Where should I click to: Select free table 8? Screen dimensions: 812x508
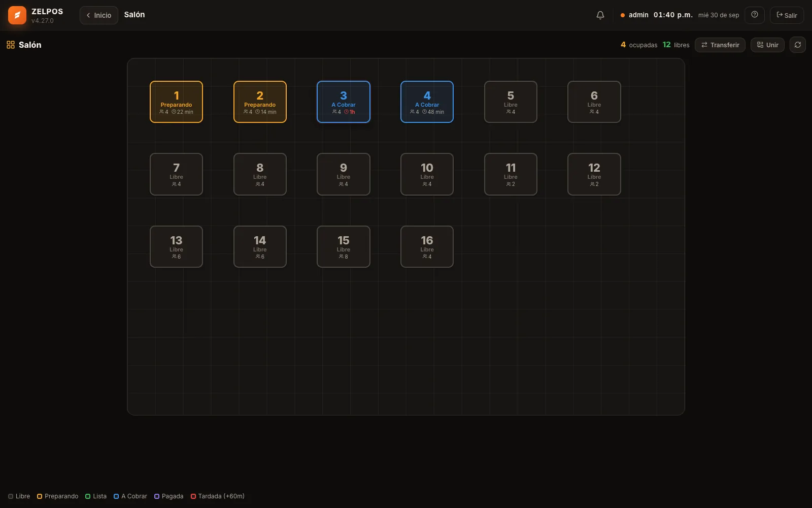(260, 174)
